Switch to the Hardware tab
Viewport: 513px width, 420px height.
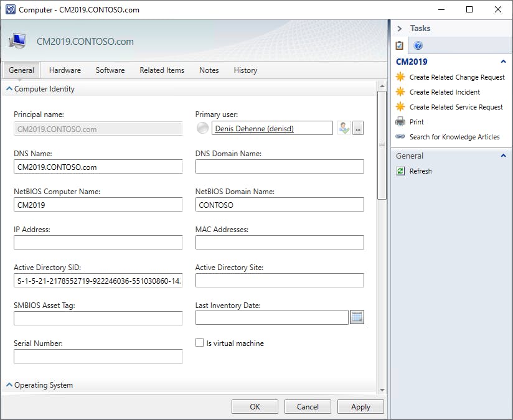pos(65,70)
